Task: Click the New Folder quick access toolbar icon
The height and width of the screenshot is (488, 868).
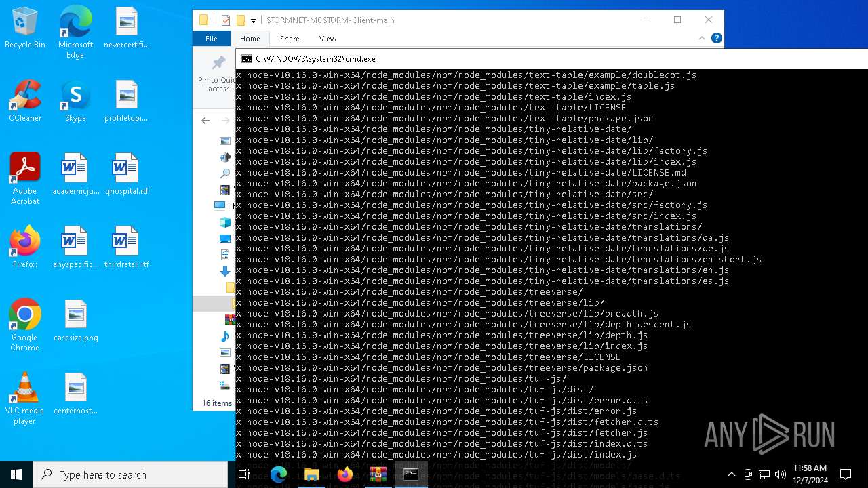Action: point(240,20)
